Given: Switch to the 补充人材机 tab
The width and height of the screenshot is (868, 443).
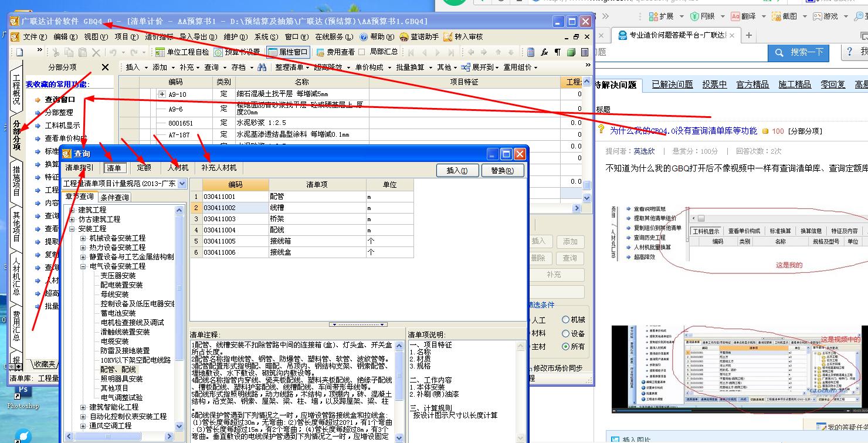Looking at the screenshot, I should point(219,168).
